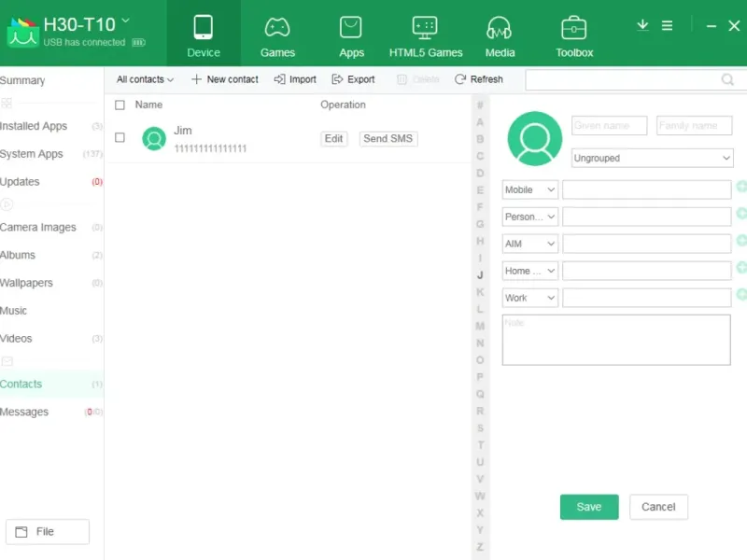
Task: Open Updates in the sidebar
Action: pyautogui.click(x=51, y=181)
